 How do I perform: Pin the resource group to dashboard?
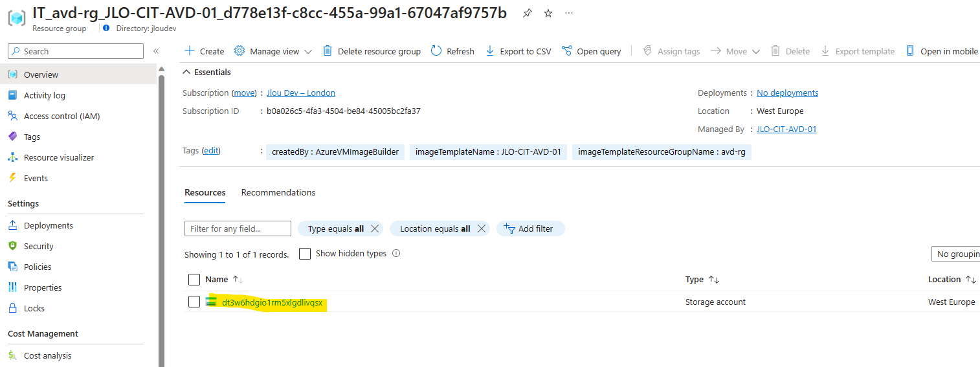528,13
